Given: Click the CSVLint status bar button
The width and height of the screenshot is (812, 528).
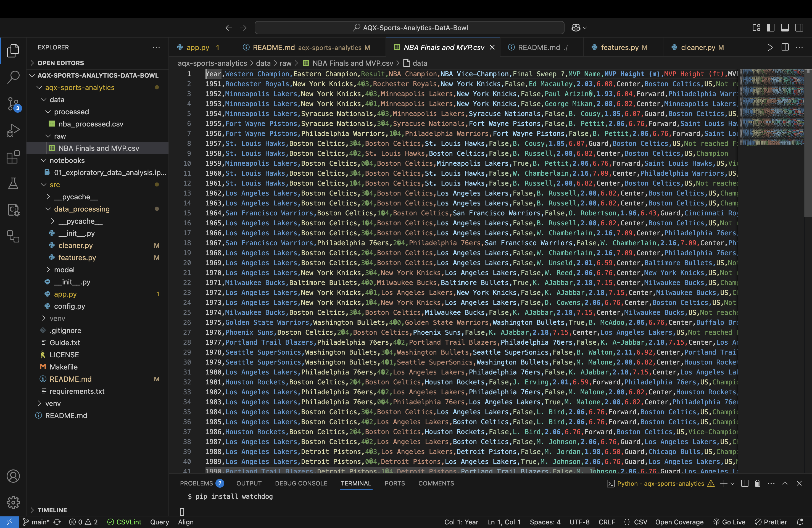Looking at the screenshot, I should 124,522.
